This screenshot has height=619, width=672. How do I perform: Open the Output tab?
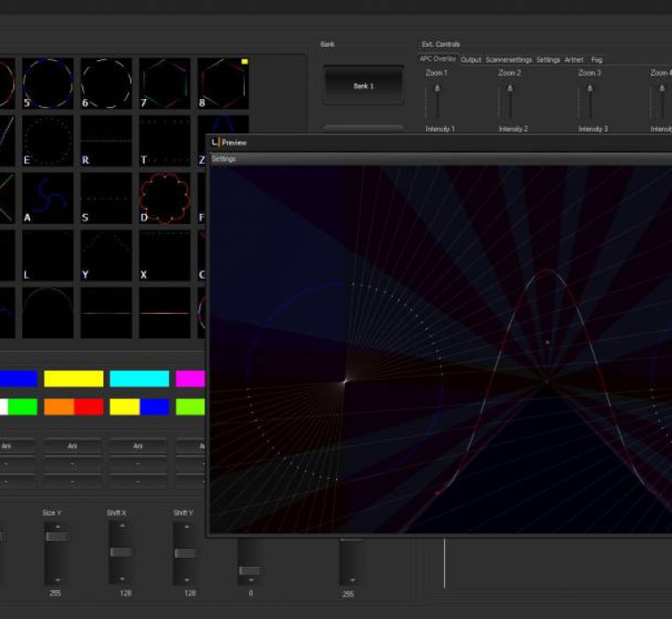pos(470,60)
